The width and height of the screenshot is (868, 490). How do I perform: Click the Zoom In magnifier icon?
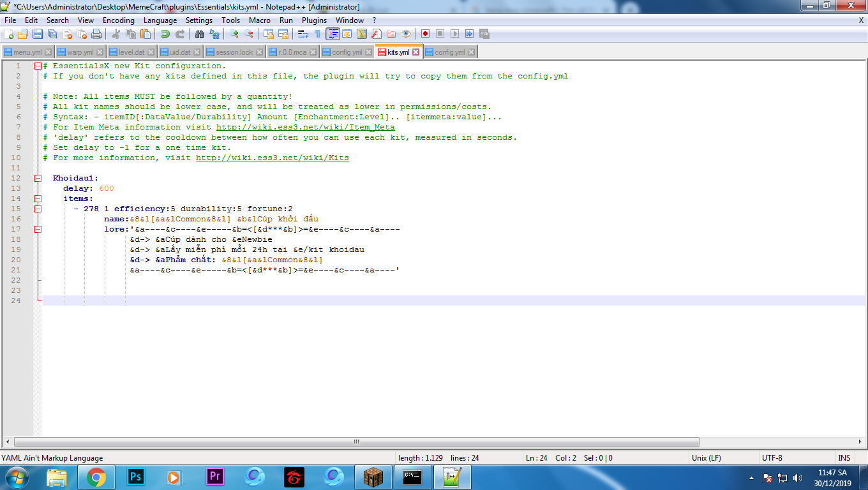click(x=234, y=34)
